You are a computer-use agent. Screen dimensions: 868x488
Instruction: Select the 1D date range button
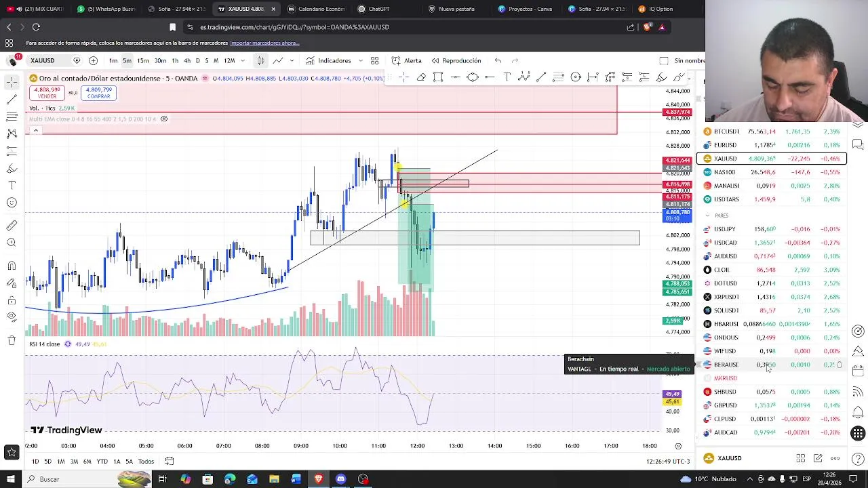[x=35, y=462]
